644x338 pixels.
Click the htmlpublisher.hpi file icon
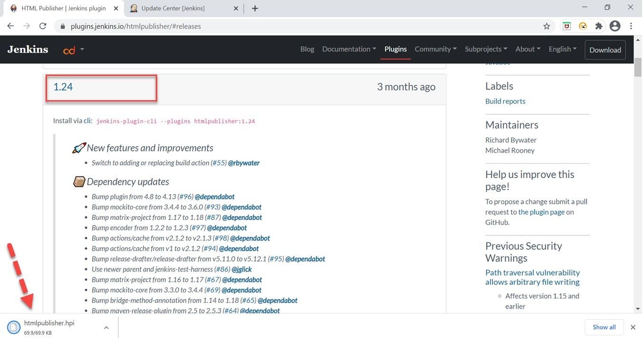coord(14,327)
